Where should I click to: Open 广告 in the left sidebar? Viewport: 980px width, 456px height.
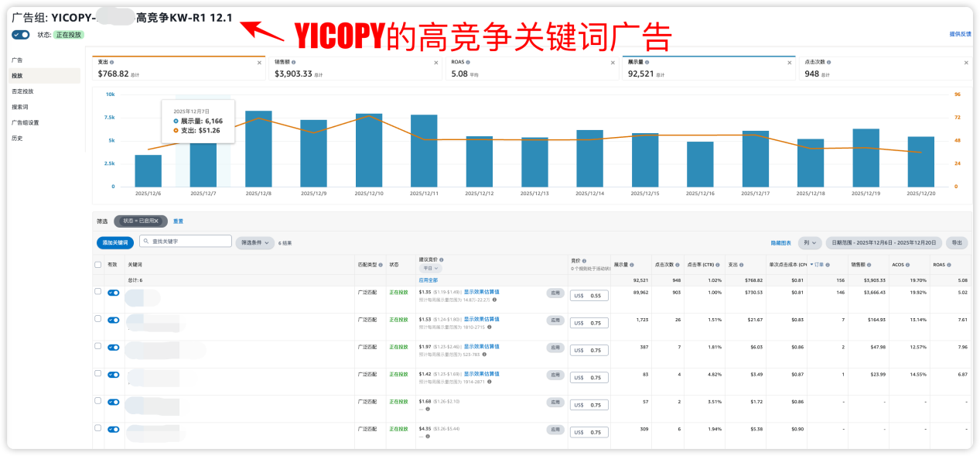point(17,60)
